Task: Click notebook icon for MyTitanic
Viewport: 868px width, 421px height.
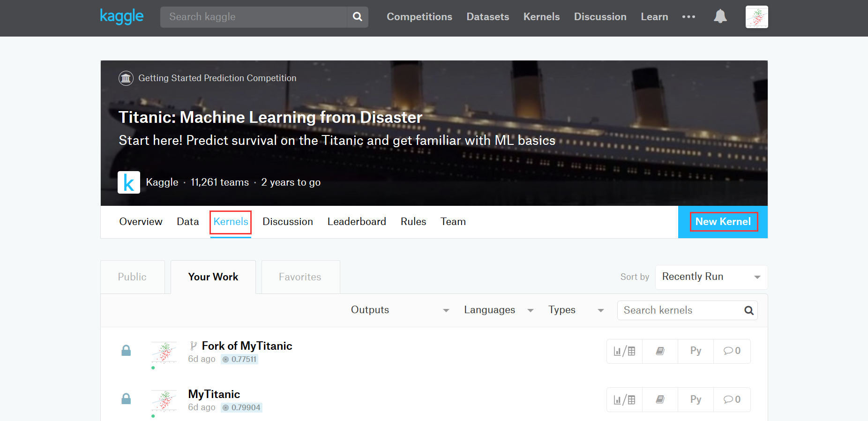Action: click(x=660, y=399)
